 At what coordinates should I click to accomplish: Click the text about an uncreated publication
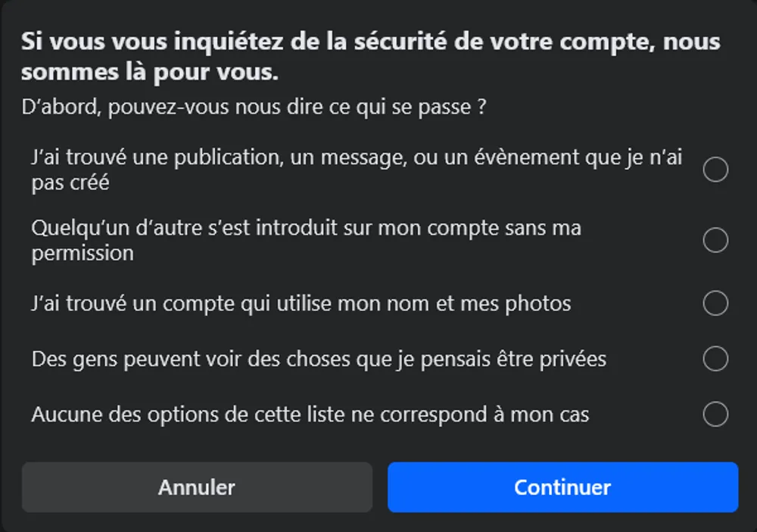356,170
